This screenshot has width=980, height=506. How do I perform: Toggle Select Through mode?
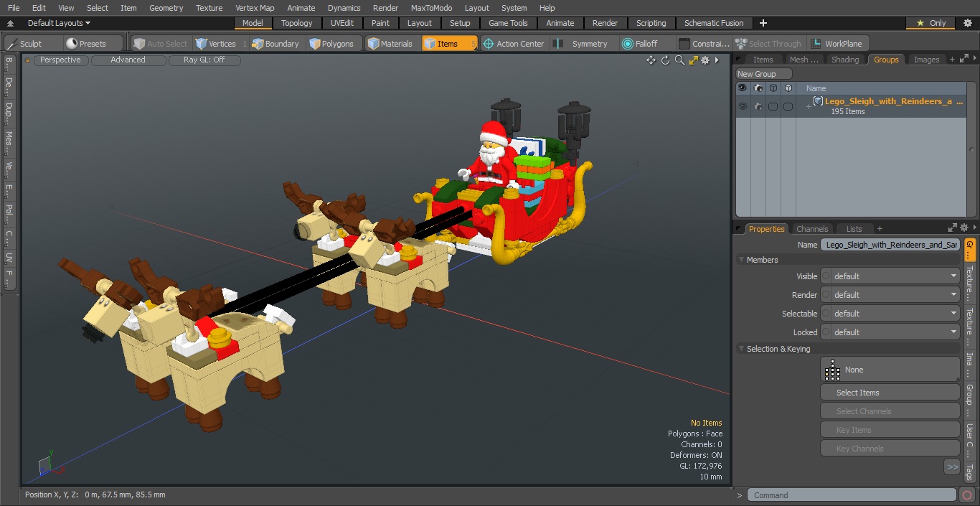769,44
